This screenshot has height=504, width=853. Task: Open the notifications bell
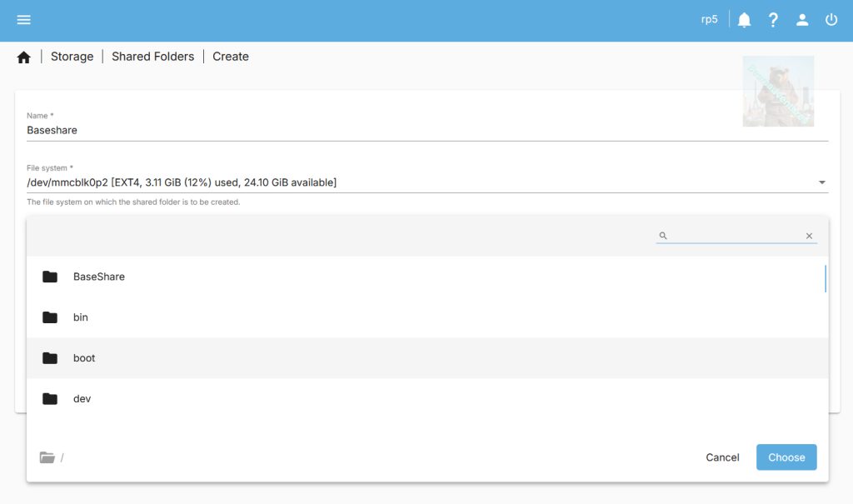(744, 20)
